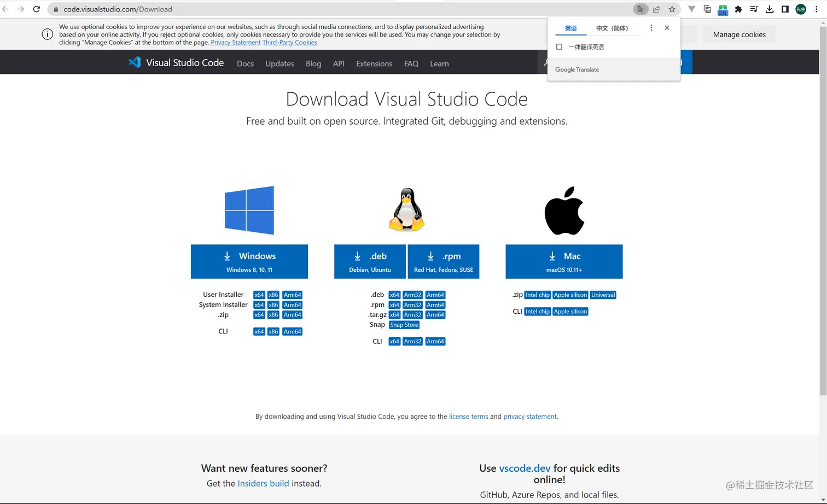Open the FAQ nav item

[x=411, y=63]
